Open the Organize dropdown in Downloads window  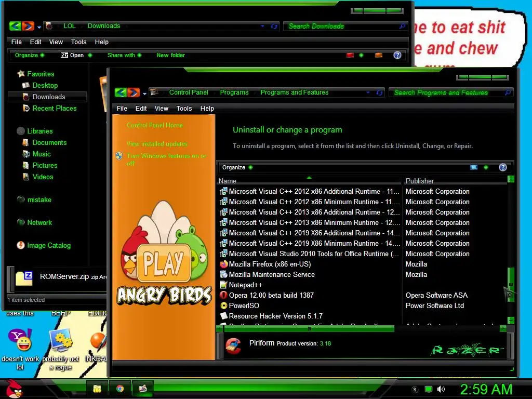tap(29, 55)
